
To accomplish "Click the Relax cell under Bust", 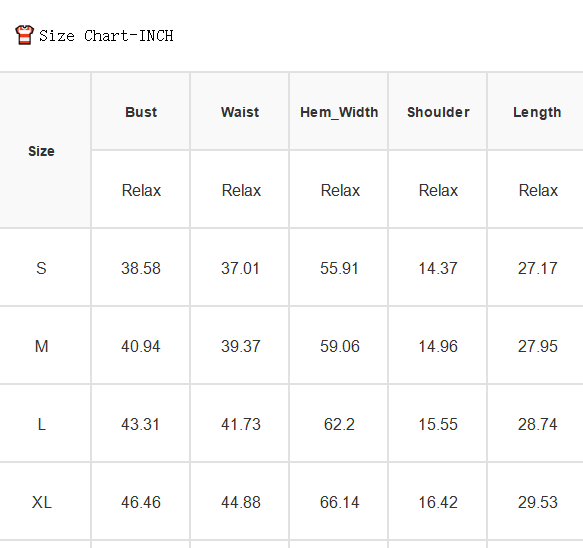I will [141, 190].
